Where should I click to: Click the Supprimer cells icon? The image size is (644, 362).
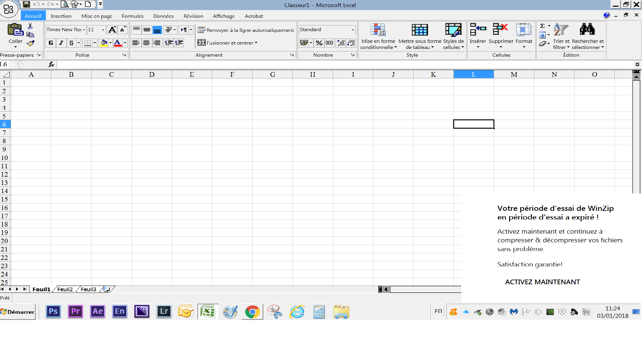click(x=500, y=30)
